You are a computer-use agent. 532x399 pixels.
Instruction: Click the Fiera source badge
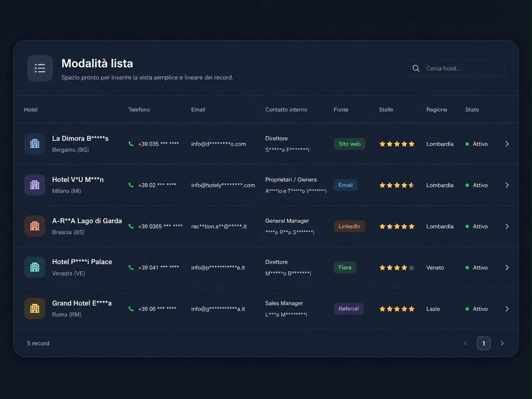coord(345,267)
